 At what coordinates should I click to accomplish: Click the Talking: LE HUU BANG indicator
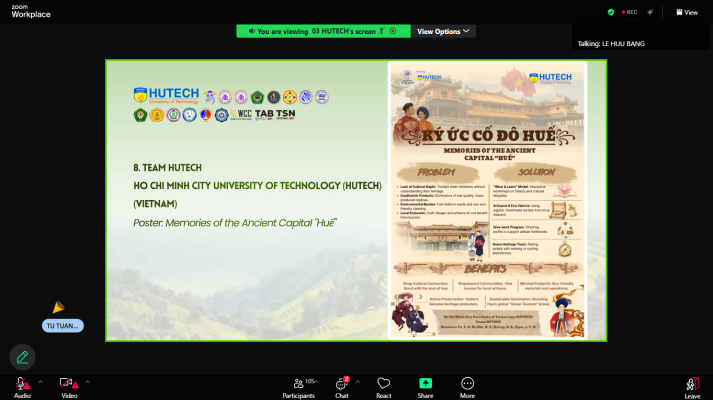click(x=611, y=44)
